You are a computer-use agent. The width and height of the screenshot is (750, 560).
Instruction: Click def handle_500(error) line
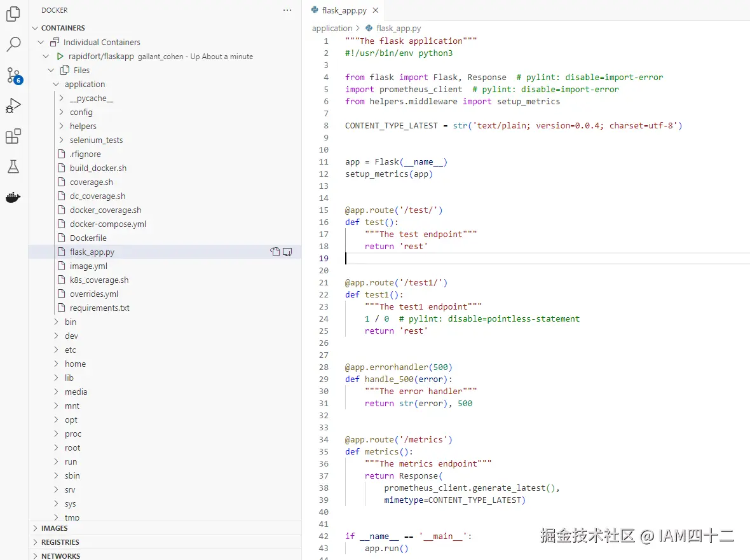pyautogui.click(x=399, y=379)
